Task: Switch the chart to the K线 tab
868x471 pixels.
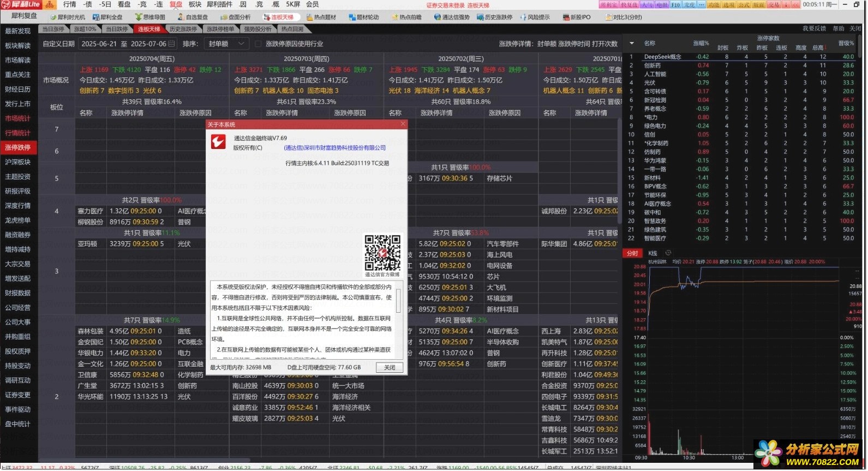Action: (x=653, y=253)
